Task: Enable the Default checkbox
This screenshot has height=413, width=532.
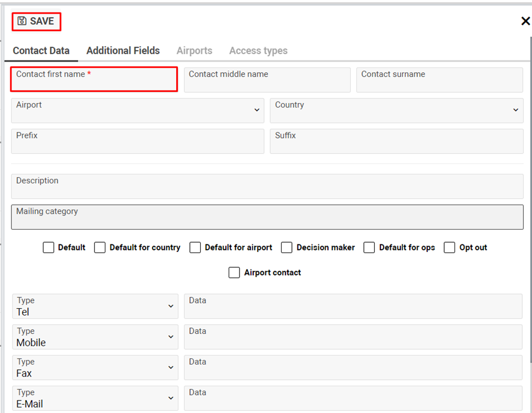Action: click(x=49, y=248)
